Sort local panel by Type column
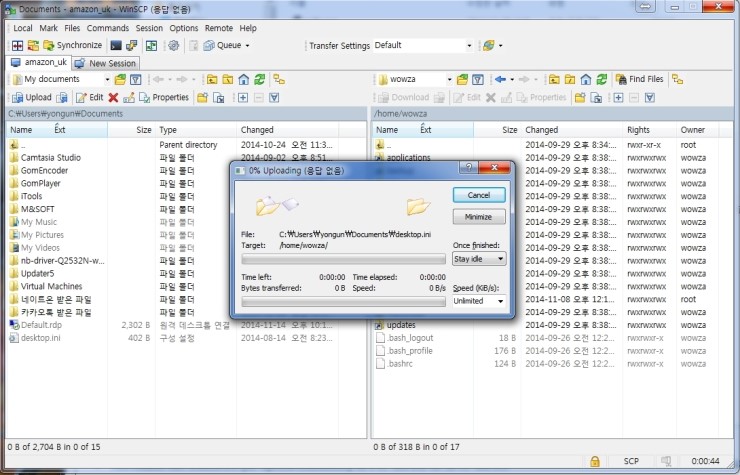This screenshot has width=740, height=475. (195, 130)
